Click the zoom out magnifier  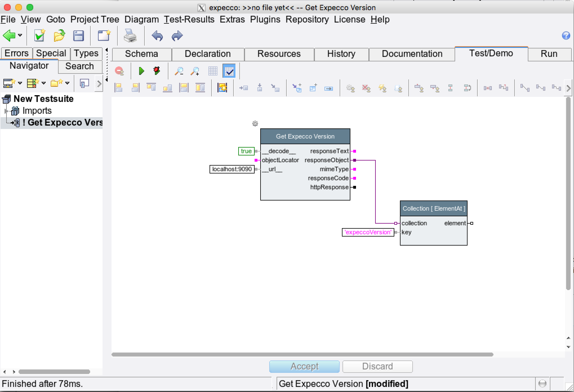tap(179, 71)
